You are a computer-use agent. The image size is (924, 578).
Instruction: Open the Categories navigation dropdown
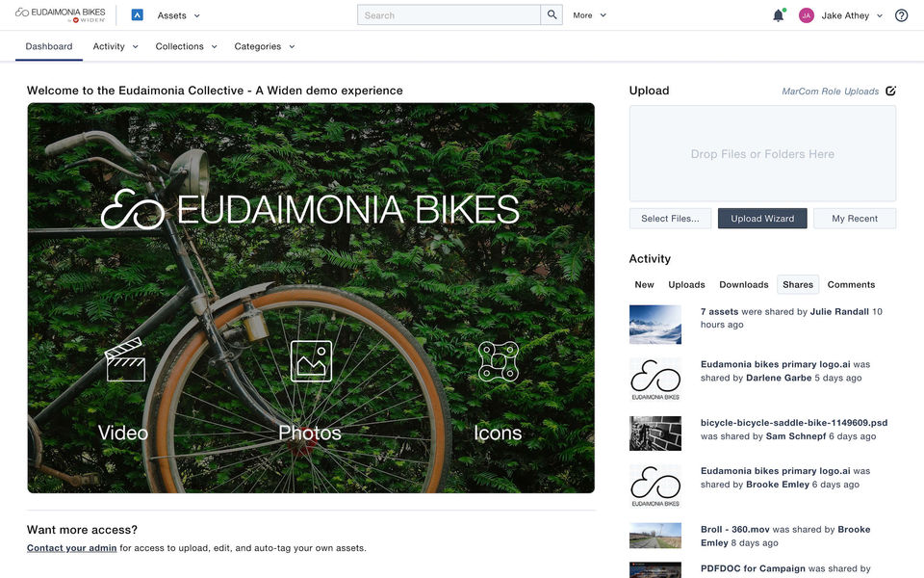coord(265,46)
